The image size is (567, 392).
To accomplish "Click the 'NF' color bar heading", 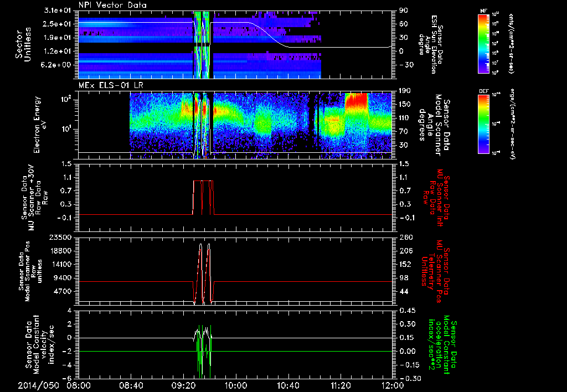I will pos(483,11).
